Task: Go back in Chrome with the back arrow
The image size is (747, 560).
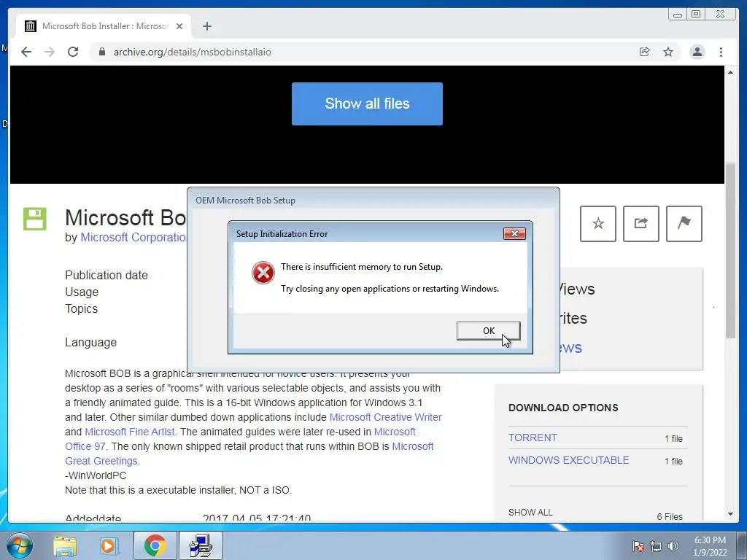Action: coord(26,52)
